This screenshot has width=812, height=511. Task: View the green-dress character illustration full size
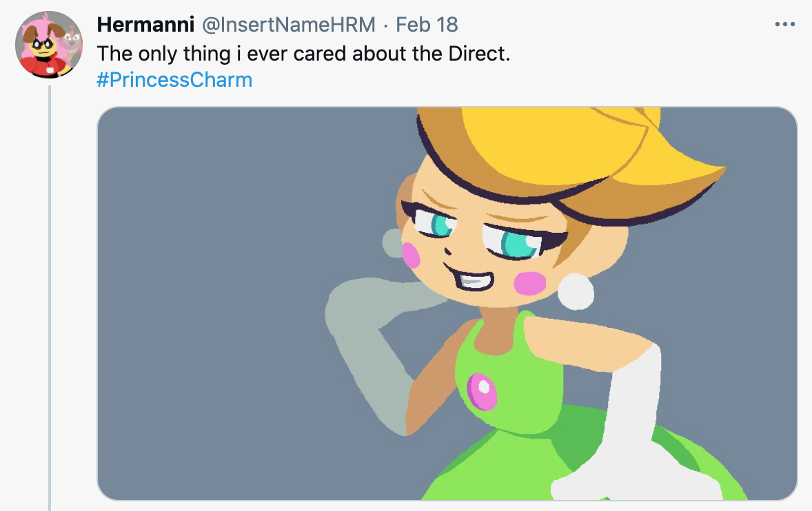click(x=448, y=303)
